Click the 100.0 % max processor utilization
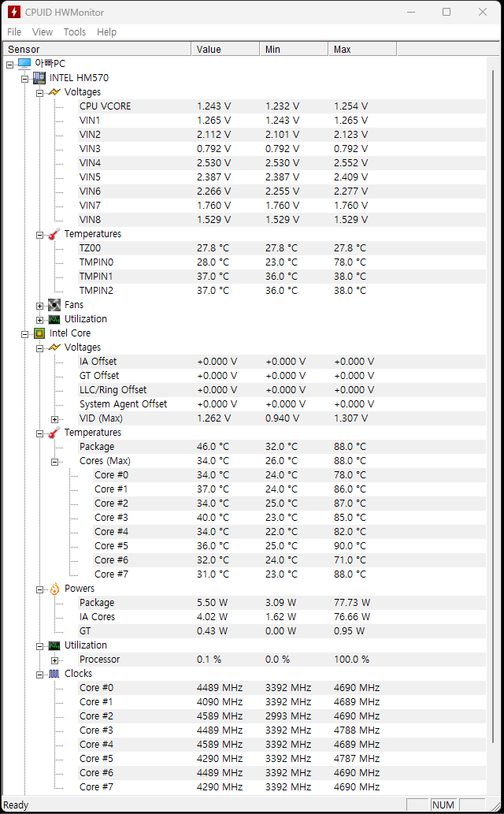 pos(351,660)
